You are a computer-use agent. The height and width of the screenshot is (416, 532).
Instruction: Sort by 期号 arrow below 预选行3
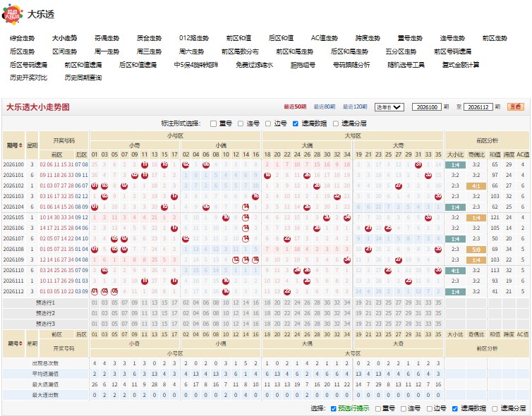point(20,343)
